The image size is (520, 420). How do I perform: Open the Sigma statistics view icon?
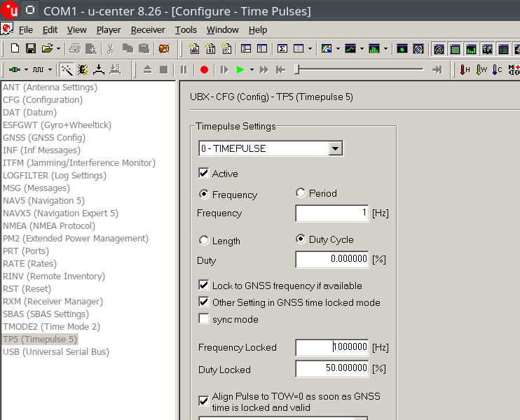pyautogui.click(x=282, y=49)
